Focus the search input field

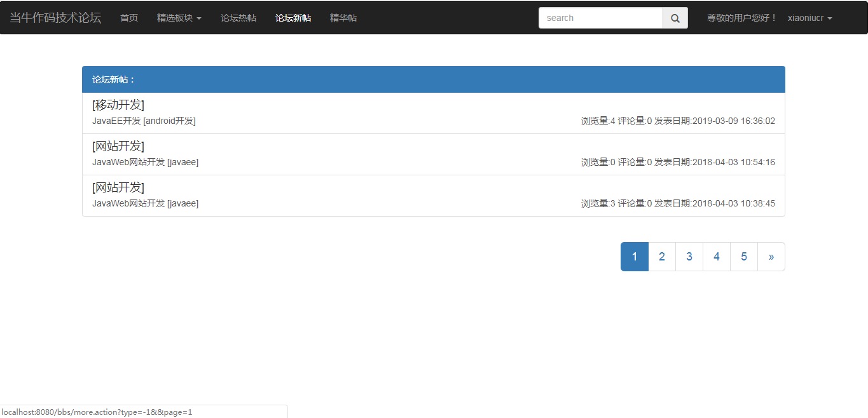coord(601,18)
